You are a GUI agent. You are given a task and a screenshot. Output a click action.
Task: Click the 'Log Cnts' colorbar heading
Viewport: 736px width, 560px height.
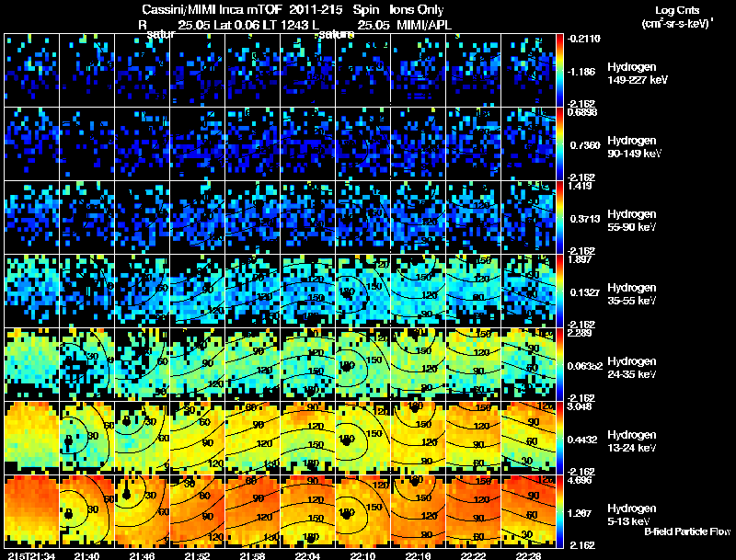tap(677, 10)
